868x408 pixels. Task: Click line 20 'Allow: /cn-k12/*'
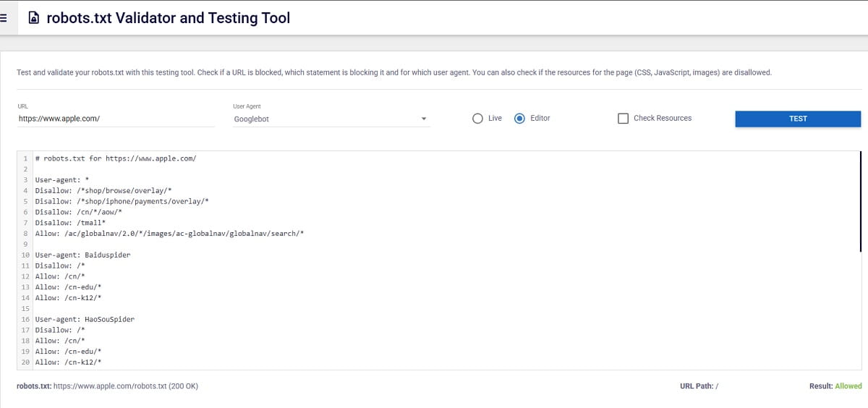[68, 362]
